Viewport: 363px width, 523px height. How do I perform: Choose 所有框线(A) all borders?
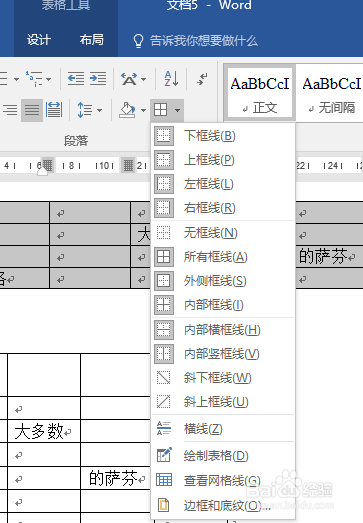coord(223,257)
